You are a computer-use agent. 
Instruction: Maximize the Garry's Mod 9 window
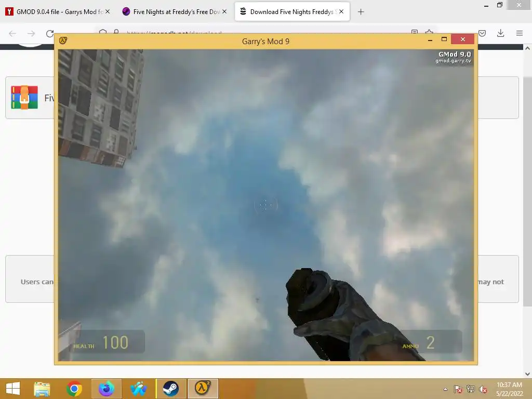tap(444, 39)
